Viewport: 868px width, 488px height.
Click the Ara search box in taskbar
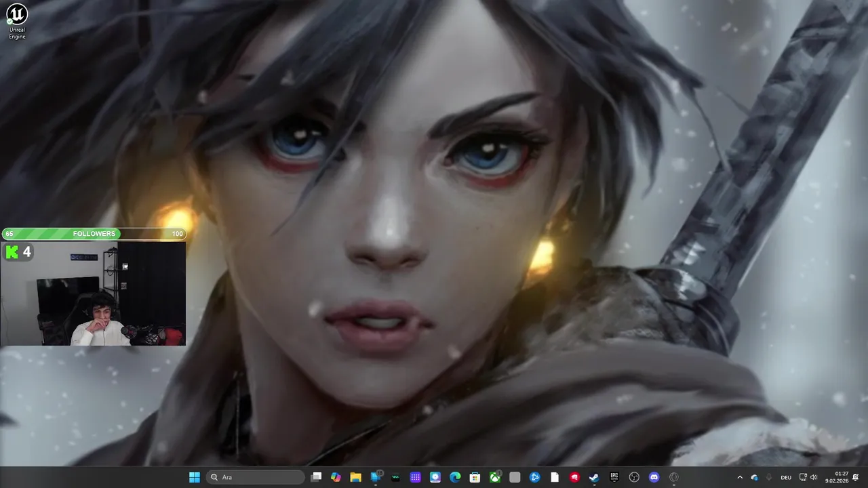[256, 477]
